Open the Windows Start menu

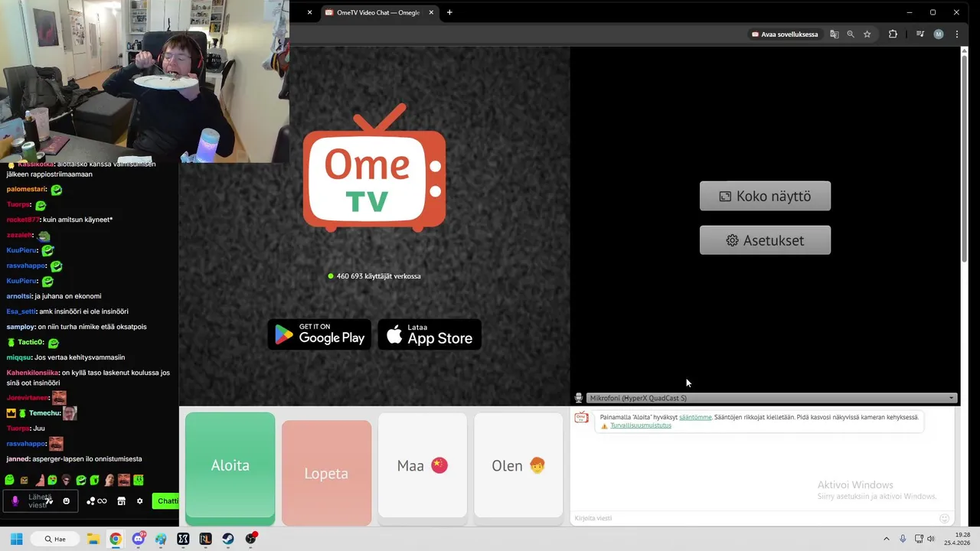[16, 539]
